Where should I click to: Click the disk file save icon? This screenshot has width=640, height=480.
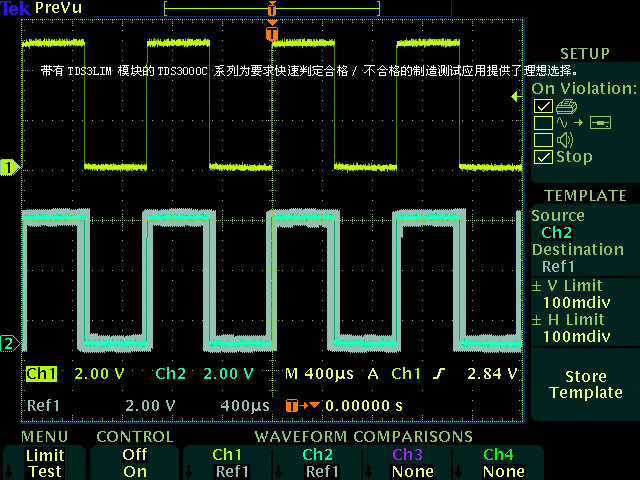(x=600, y=122)
